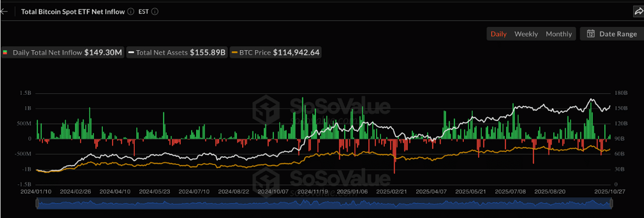Image resolution: width=644 pixels, height=218 pixels.
Task: Select the Daily tab
Action: pyautogui.click(x=498, y=34)
